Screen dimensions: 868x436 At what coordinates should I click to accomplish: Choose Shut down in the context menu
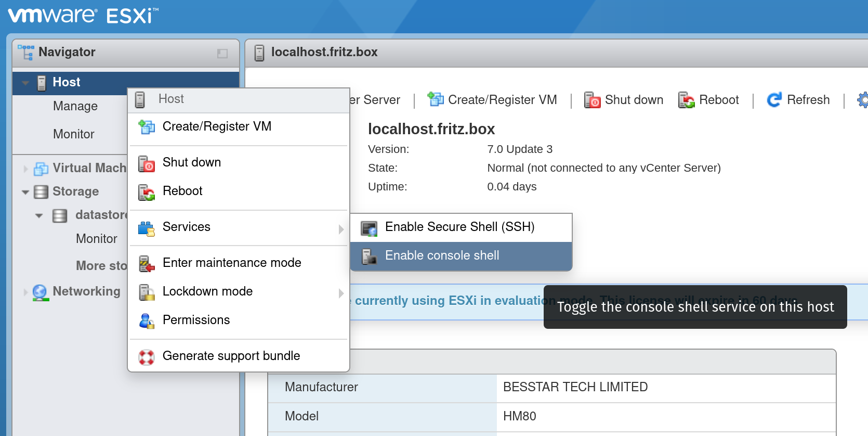(191, 163)
